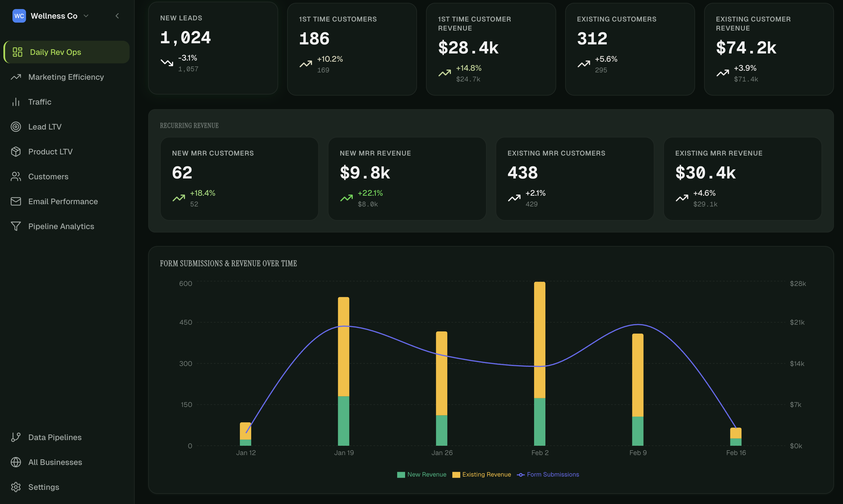Image resolution: width=843 pixels, height=504 pixels.
Task: Click the Existing MRR Revenue trend arrow
Action: [x=682, y=198]
